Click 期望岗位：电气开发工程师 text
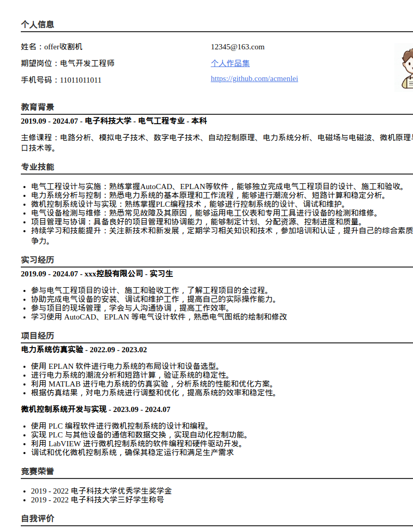The height and width of the screenshot is (532, 413). (x=68, y=63)
